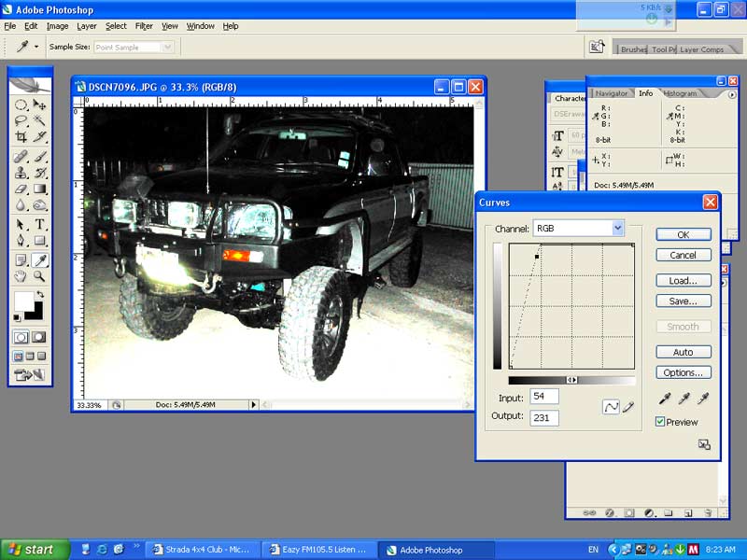Viewport: 747px width, 560px height.
Task: Choose the Hand tool
Action: pyautogui.click(x=21, y=276)
